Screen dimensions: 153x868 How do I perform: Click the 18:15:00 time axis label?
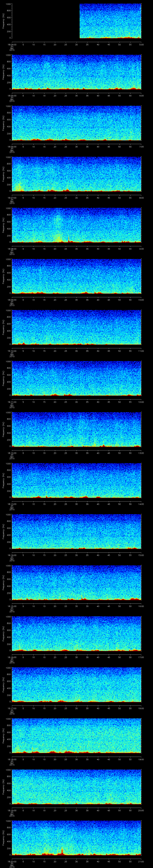pyautogui.click(x=12, y=606)
